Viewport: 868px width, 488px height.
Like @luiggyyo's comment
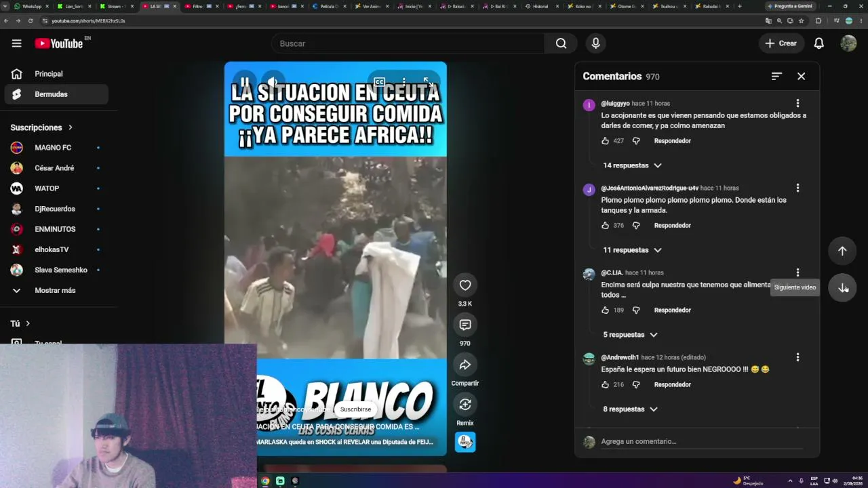click(x=605, y=141)
